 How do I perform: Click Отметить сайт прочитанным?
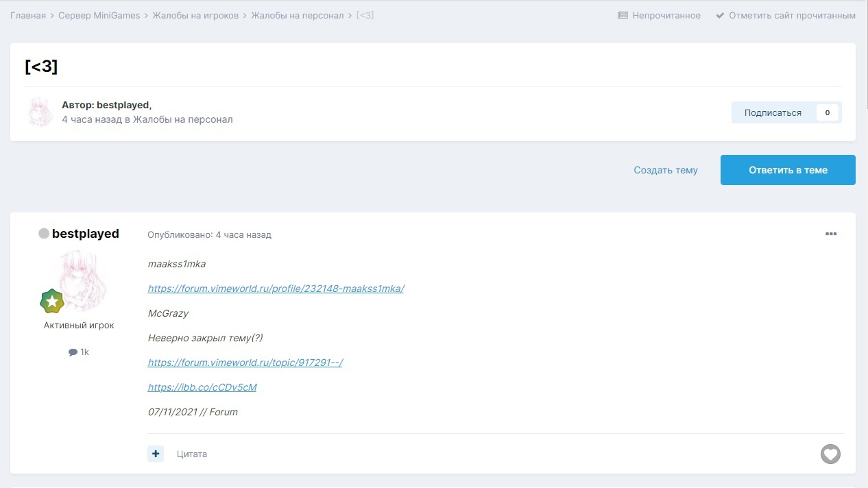point(786,15)
